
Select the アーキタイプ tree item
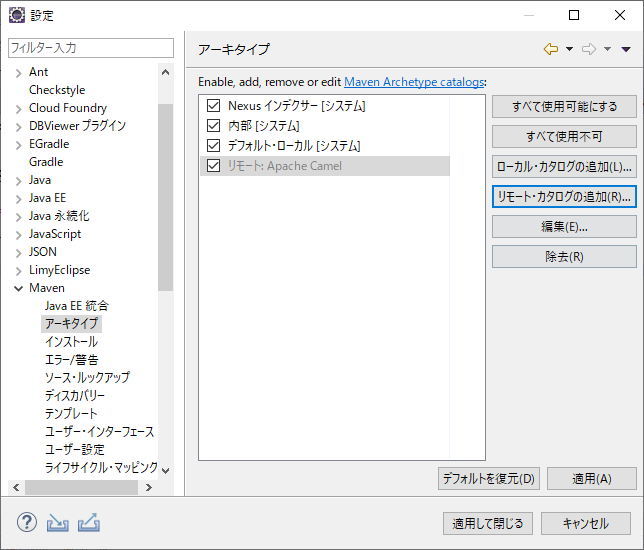(x=71, y=324)
